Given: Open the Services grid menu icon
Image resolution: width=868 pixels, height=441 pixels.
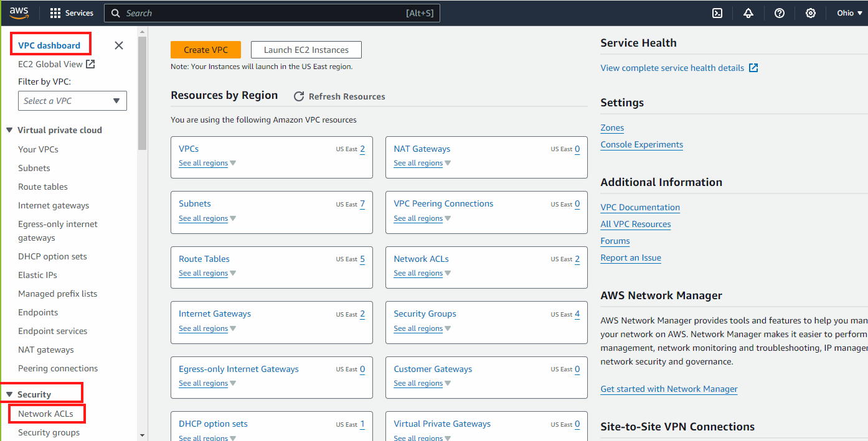Looking at the screenshot, I should (x=55, y=13).
